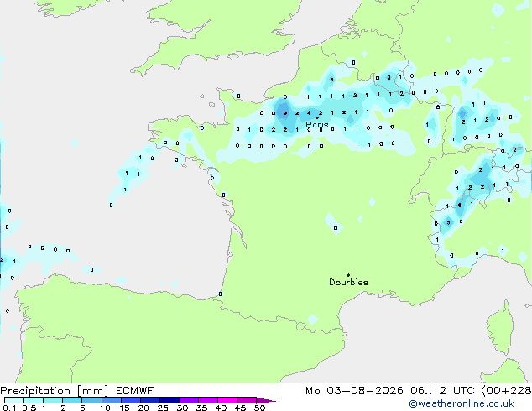Click the legend value label 10
Screen dimensions: 532x411
pyautogui.click(x=105, y=408)
